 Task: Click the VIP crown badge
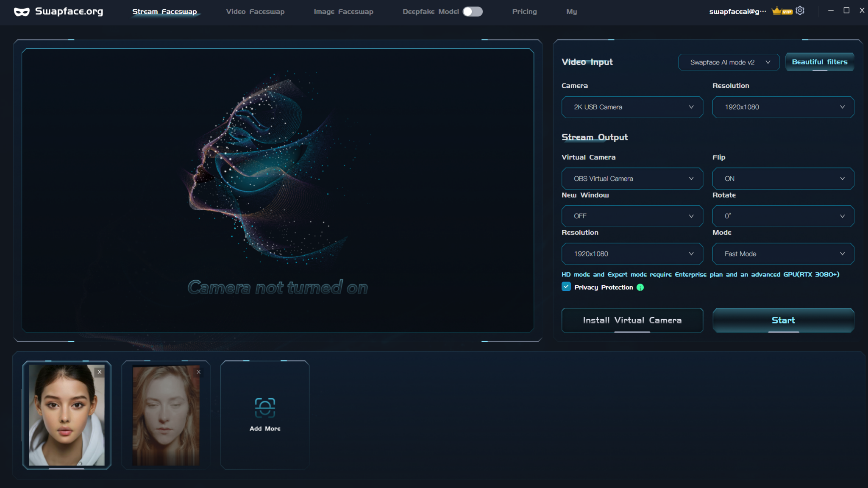(781, 10)
